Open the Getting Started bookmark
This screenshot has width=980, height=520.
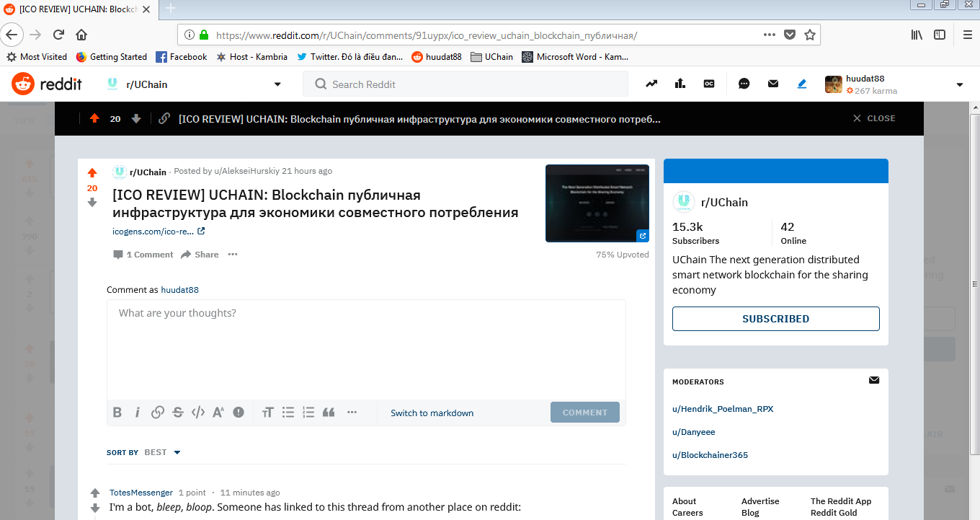click(112, 57)
